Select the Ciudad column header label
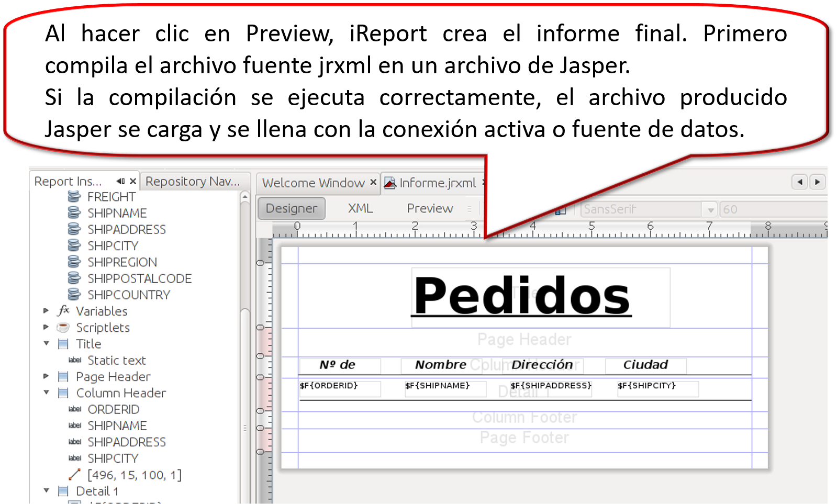Image resolution: width=837 pixels, height=504 pixels. click(645, 365)
